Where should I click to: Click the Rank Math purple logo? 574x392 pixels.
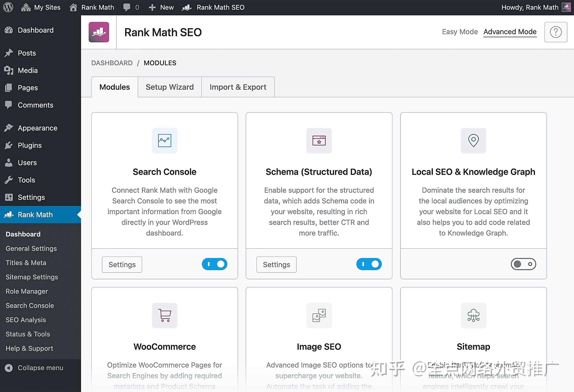click(x=99, y=32)
